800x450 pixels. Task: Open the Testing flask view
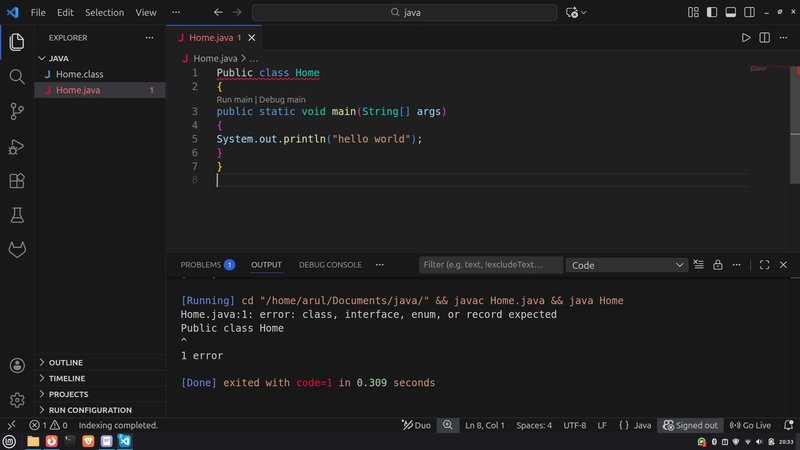coord(16,215)
